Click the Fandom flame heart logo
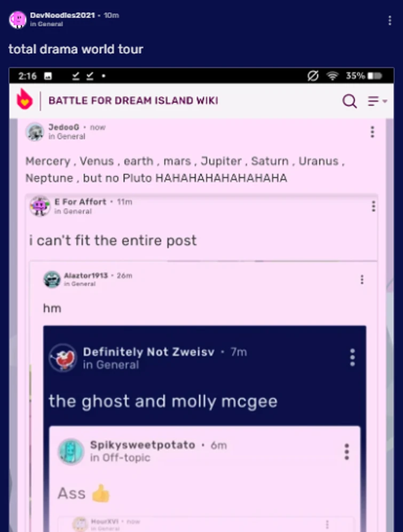The width and height of the screenshot is (403, 532). click(x=25, y=99)
